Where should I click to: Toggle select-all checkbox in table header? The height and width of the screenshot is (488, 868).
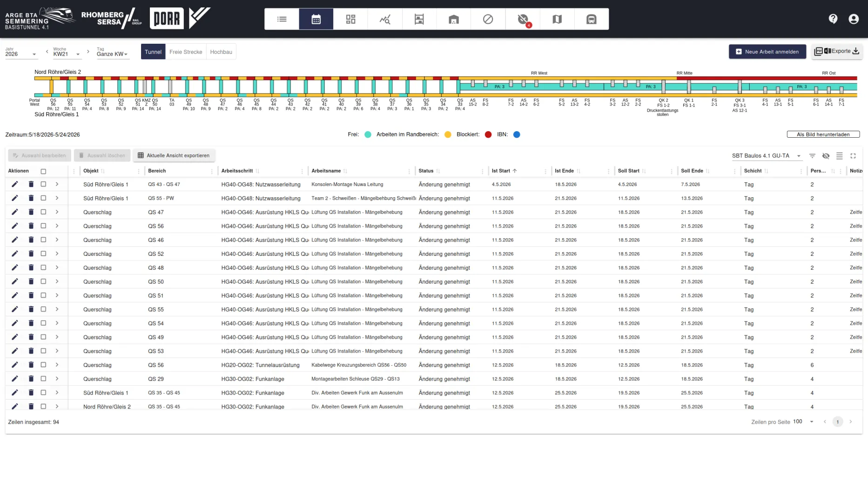[x=43, y=171]
